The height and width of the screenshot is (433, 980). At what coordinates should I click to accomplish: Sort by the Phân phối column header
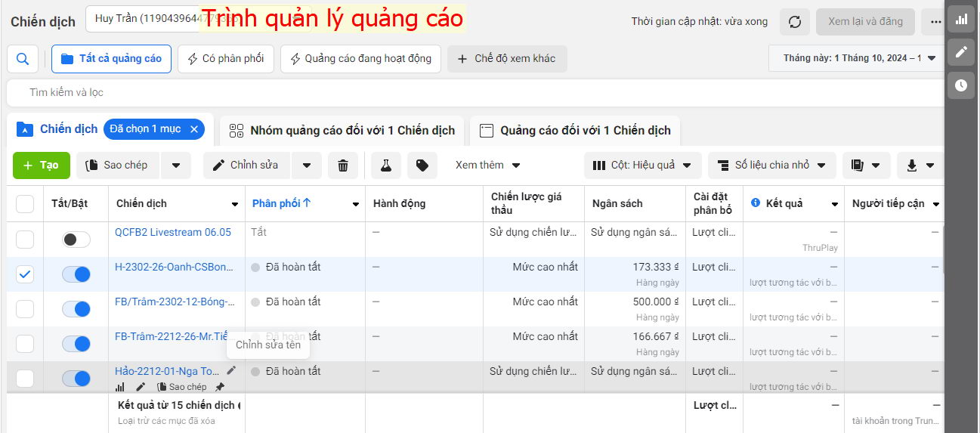click(282, 203)
